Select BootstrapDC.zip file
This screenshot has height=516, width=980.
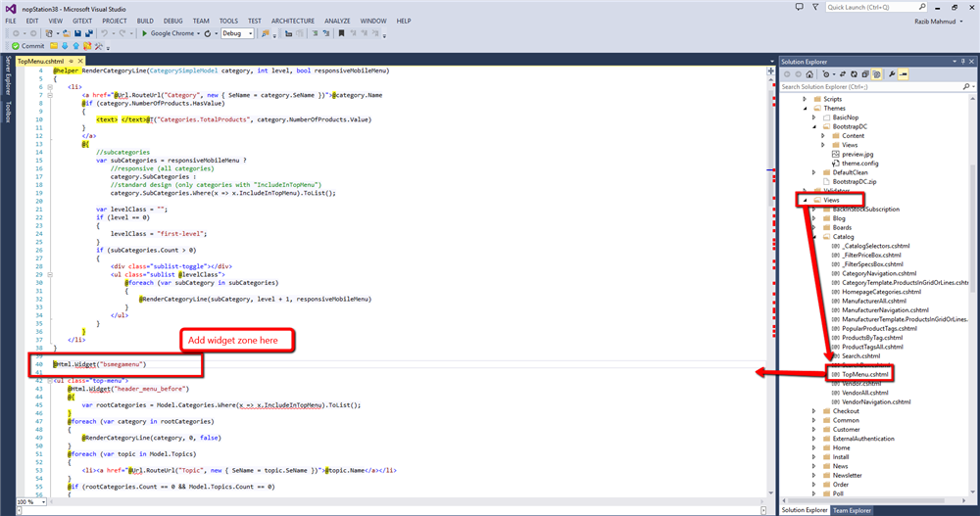click(854, 182)
